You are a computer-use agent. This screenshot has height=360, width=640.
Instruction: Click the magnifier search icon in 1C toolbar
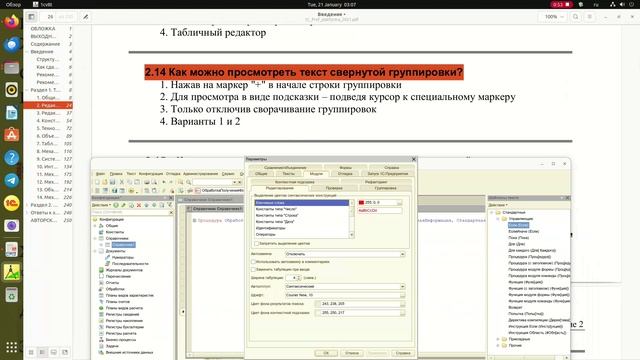click(189, 182)
